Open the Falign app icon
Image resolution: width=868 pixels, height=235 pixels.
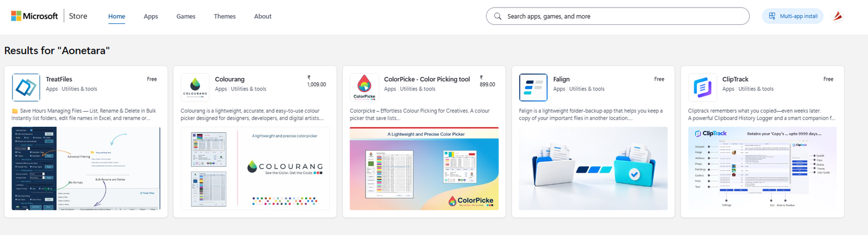(533, 88)
